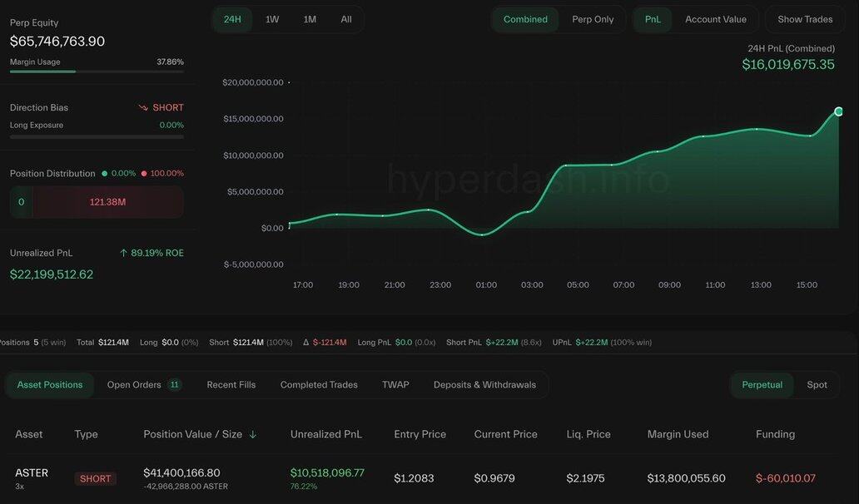Click the sort arrow beside Position Value / Size
Viewport: 859px width, 504px height.
[253, 434]
